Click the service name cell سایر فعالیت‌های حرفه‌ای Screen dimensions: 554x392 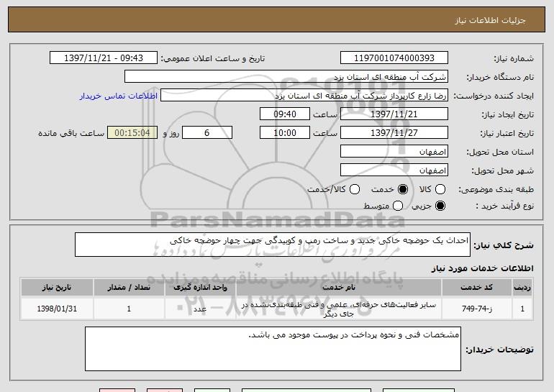339,309
